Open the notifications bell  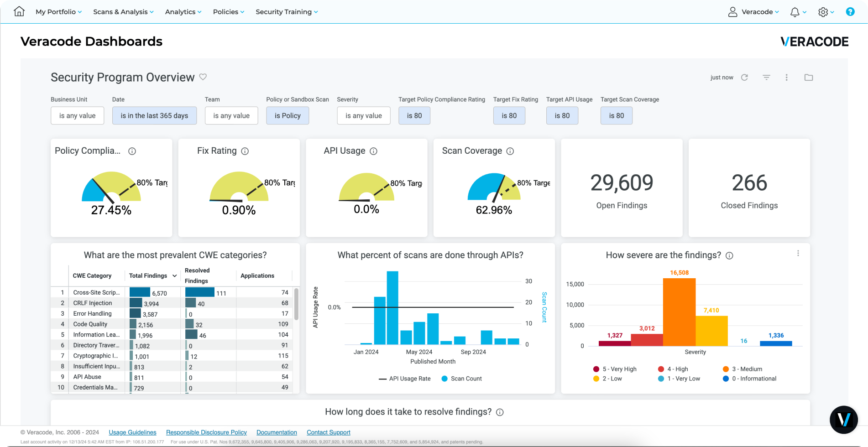(x=795, y=12)
